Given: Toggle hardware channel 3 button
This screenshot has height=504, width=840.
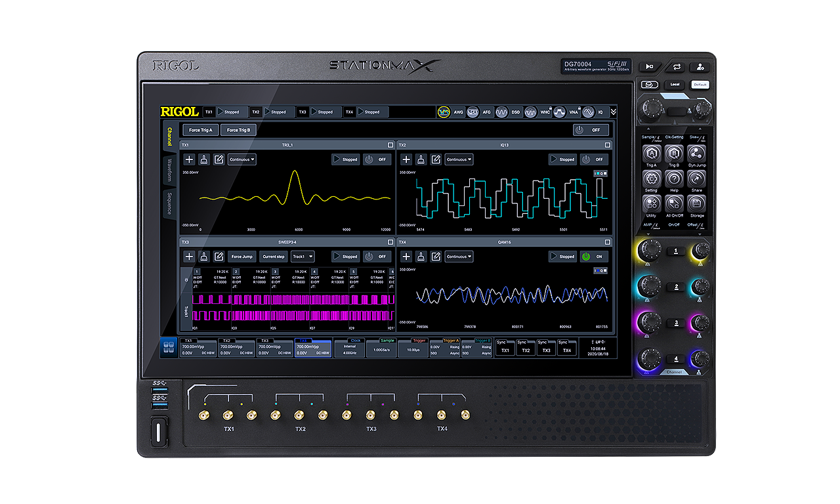Looking at the screenshot, I should tap(676, 324).
